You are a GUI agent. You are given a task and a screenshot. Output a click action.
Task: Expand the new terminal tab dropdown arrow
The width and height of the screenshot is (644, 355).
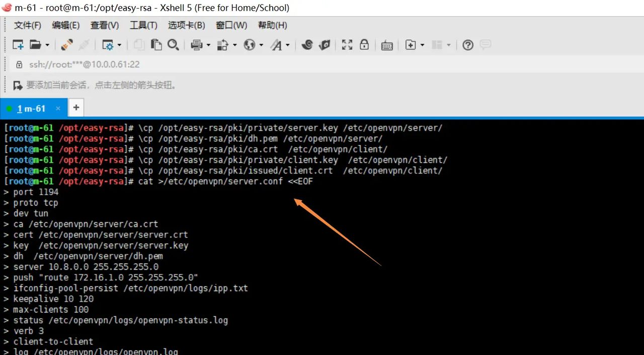coord(422,45)
